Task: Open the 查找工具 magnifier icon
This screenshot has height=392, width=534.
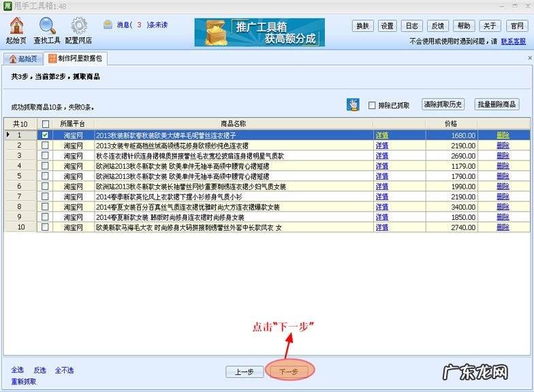Action: tap(47, 31)
